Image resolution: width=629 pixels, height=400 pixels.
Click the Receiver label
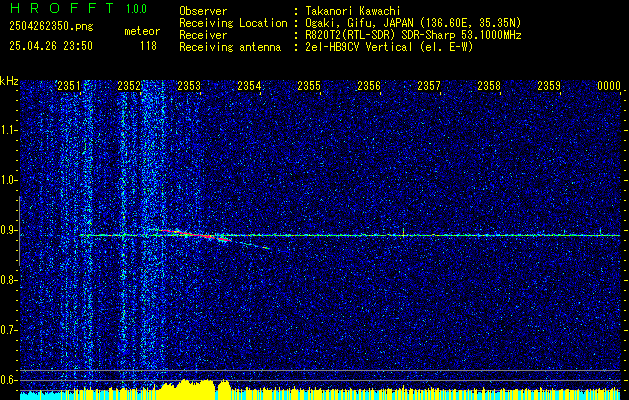(203, 35)
